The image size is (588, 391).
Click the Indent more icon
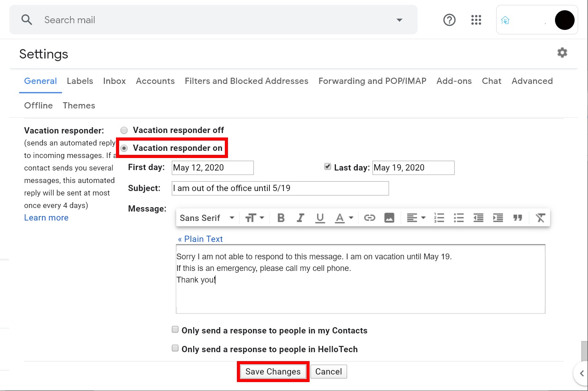point(498,218)
